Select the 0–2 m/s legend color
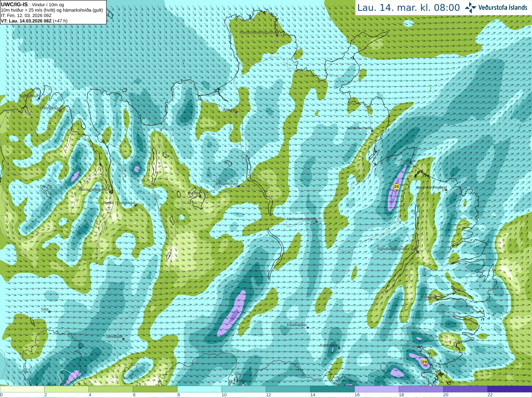Screen dimensions: 532x398 click(22, 389)
